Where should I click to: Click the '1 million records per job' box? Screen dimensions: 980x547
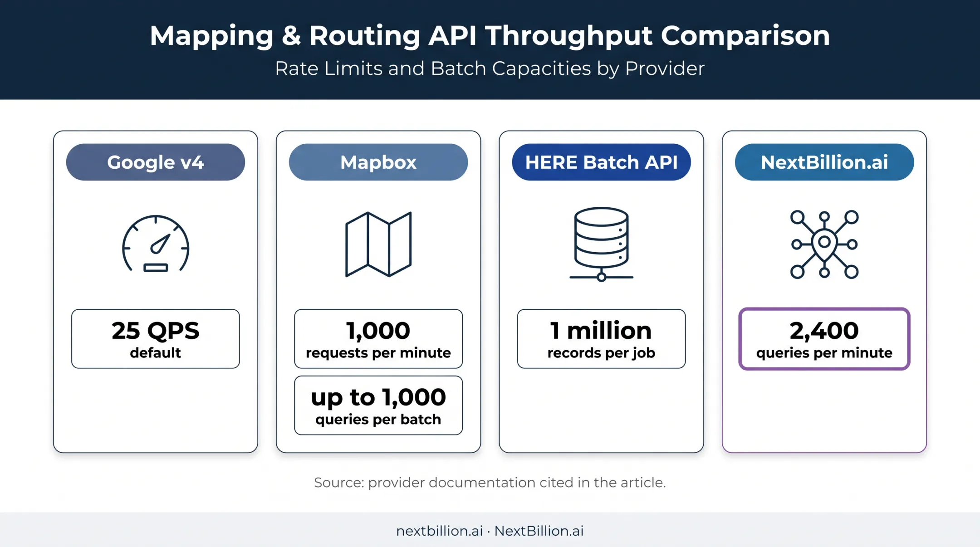(601, 339)
